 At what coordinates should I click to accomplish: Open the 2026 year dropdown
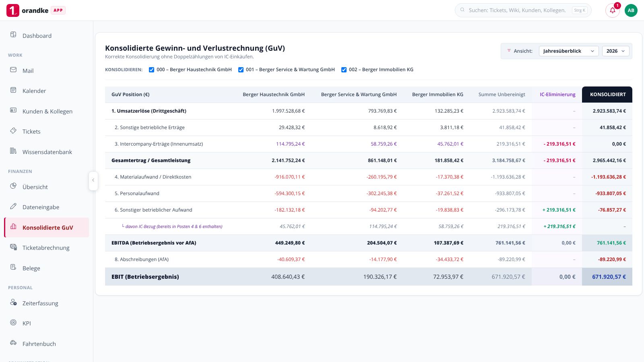pos(616,51)
